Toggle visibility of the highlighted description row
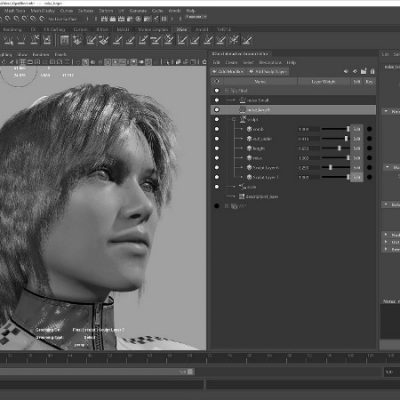 click(217, 110)
